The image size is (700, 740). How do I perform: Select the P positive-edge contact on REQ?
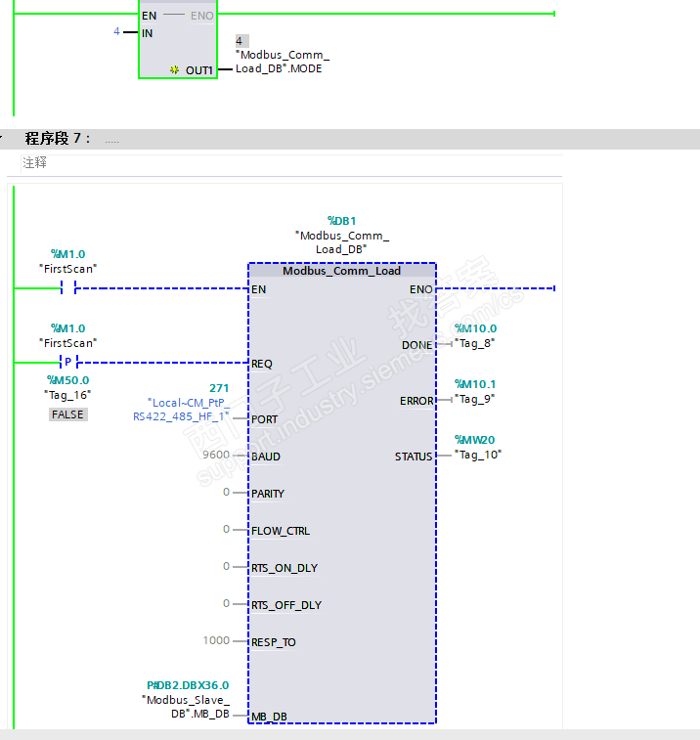68,362
